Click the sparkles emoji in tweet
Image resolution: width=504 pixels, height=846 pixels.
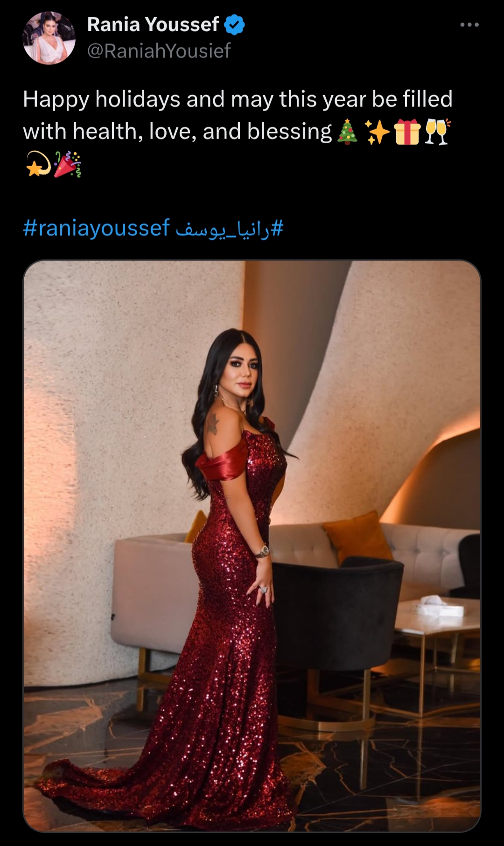click(x=377, y=132)
